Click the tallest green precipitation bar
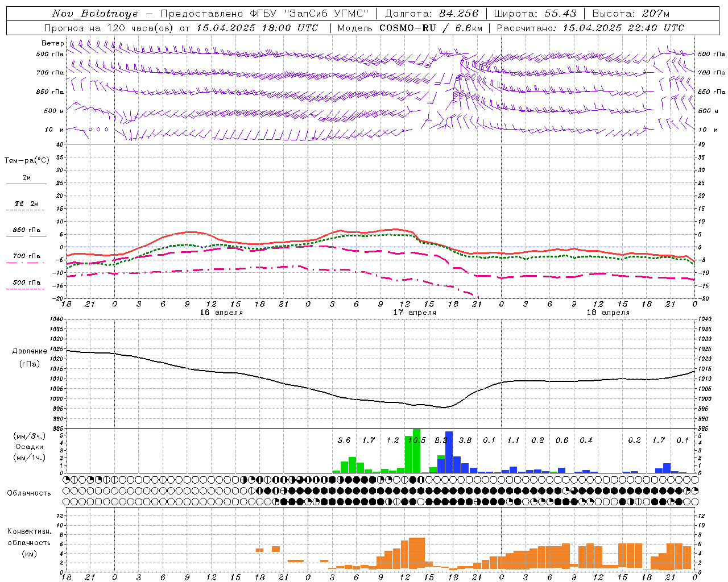Viewport: 728px width, 582px height. pos(416,451)
